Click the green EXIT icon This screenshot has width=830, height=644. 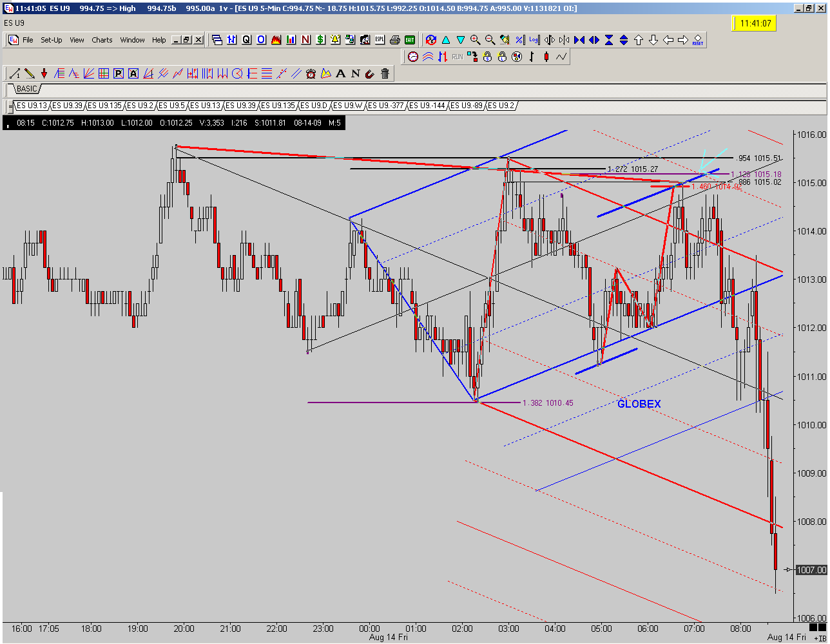(x=410, y=40)
